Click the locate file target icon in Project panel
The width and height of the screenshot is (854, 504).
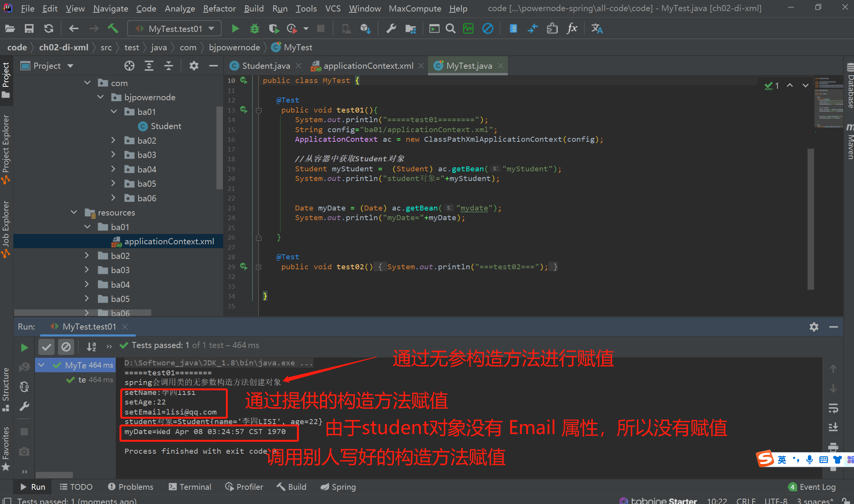pyautogui.click(x=129, y=66)
